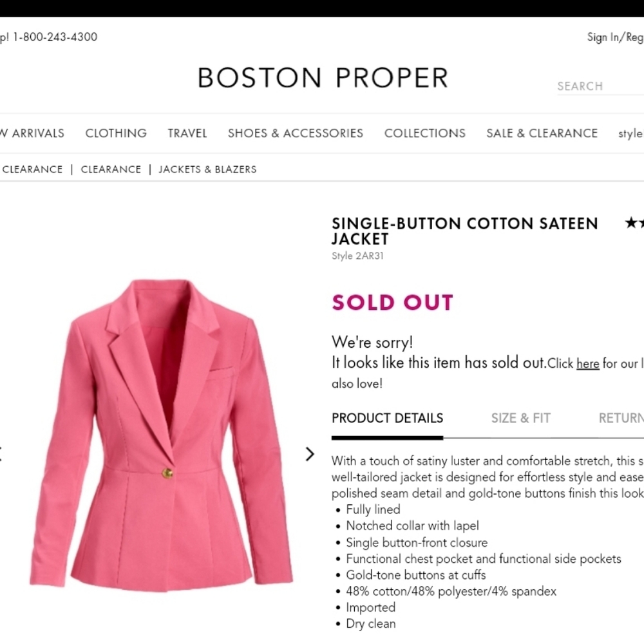This screenshot has width=644, height=644.
Task: Click the CLEARANCE breadcrumb link
Action: coord(111,169)
